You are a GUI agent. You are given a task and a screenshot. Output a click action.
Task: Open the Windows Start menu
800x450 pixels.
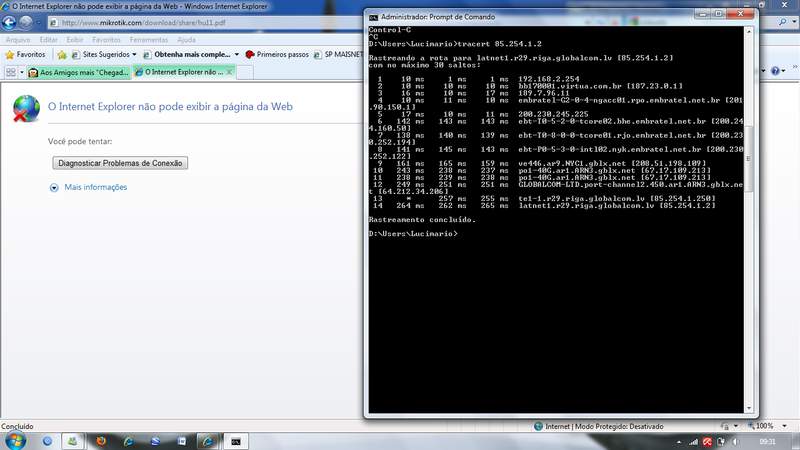tap(15, 441)
